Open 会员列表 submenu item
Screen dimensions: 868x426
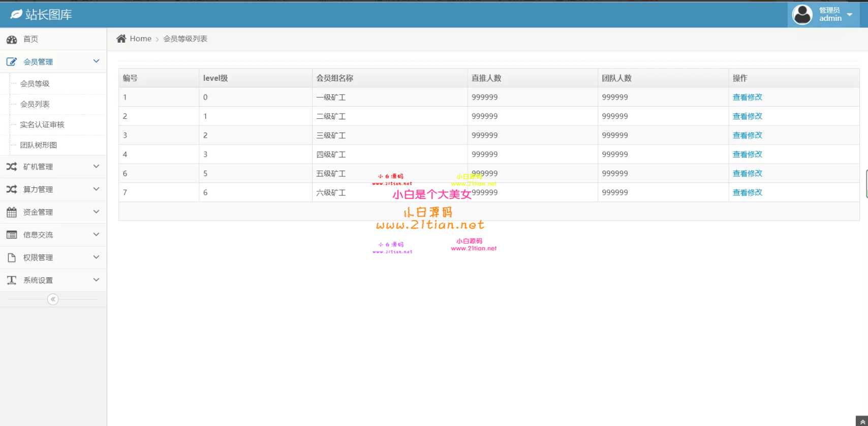point(35,104)
